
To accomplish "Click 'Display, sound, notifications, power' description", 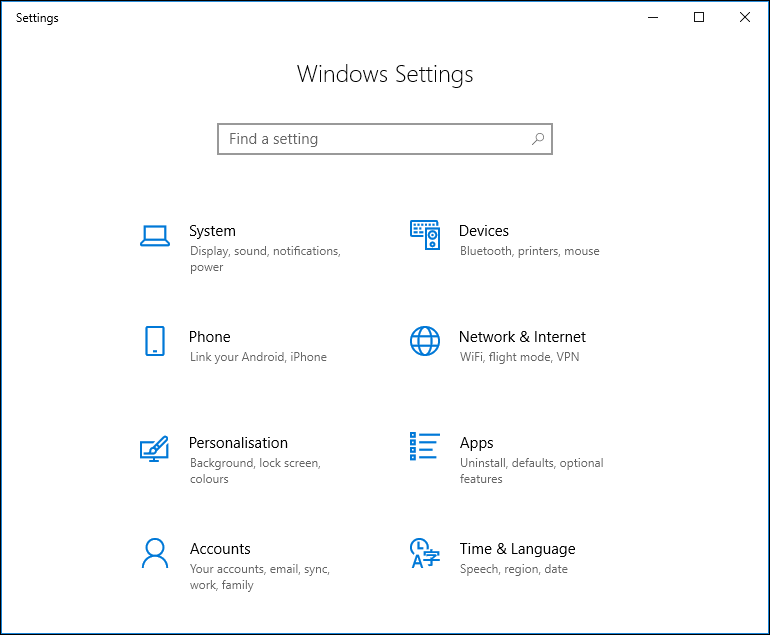I will coord(265,259).
